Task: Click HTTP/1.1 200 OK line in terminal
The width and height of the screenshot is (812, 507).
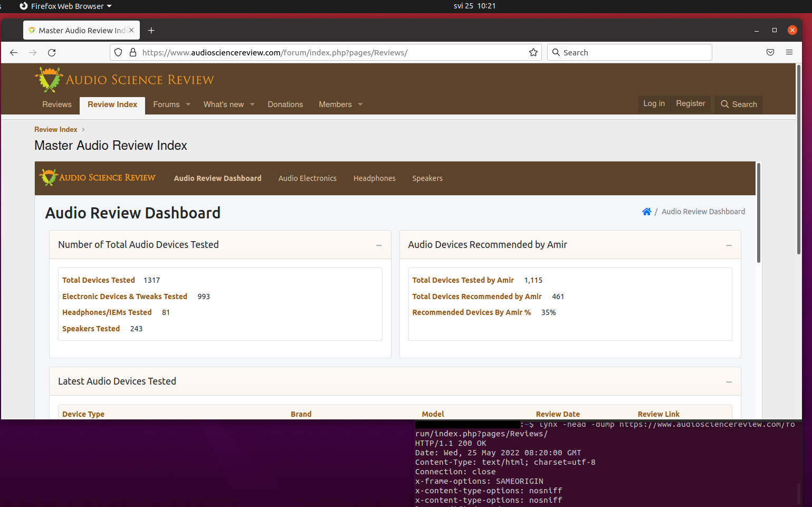Action: (x=451, y=444)
